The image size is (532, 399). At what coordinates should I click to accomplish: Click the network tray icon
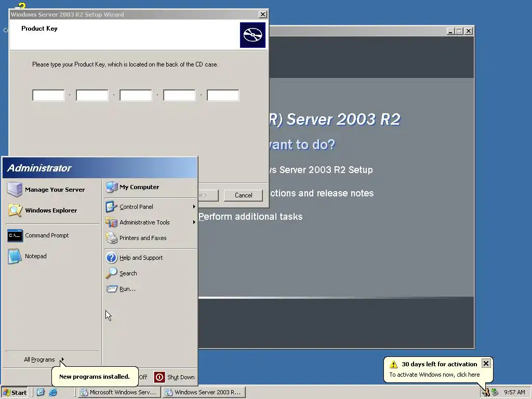[x=495, y=392]
